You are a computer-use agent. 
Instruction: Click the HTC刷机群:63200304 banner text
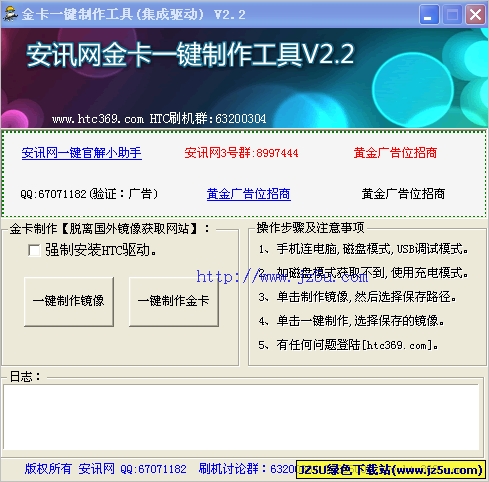coord(208,119)
